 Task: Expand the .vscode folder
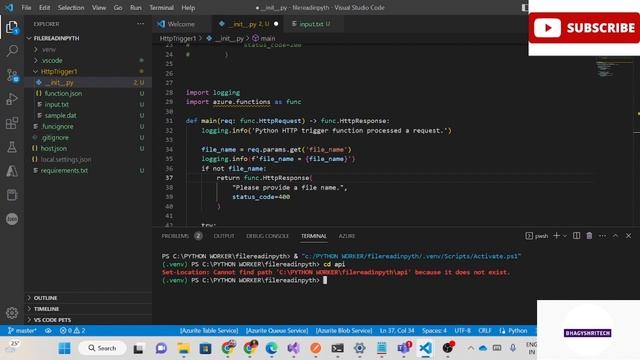point(36,60)
